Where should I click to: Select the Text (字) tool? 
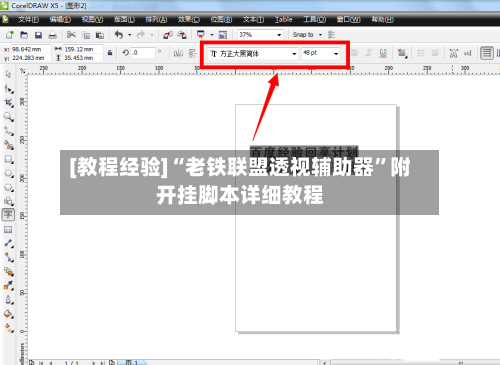[x=8, y=215]
